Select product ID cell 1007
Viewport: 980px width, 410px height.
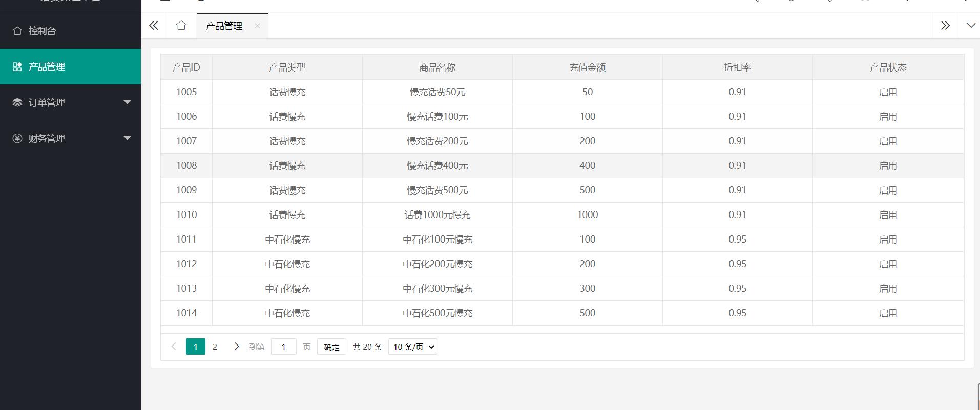click(x=186, y=141)
